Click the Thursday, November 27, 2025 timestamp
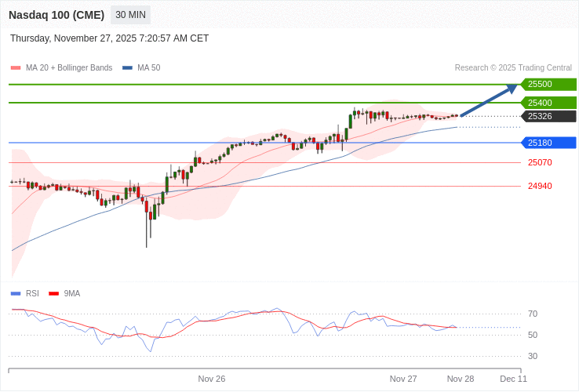 pyautogui.click(x=109, y=38)
